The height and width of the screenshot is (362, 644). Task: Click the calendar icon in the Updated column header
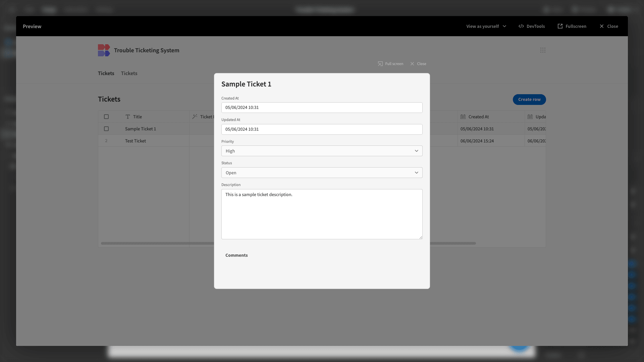point(530,117)
